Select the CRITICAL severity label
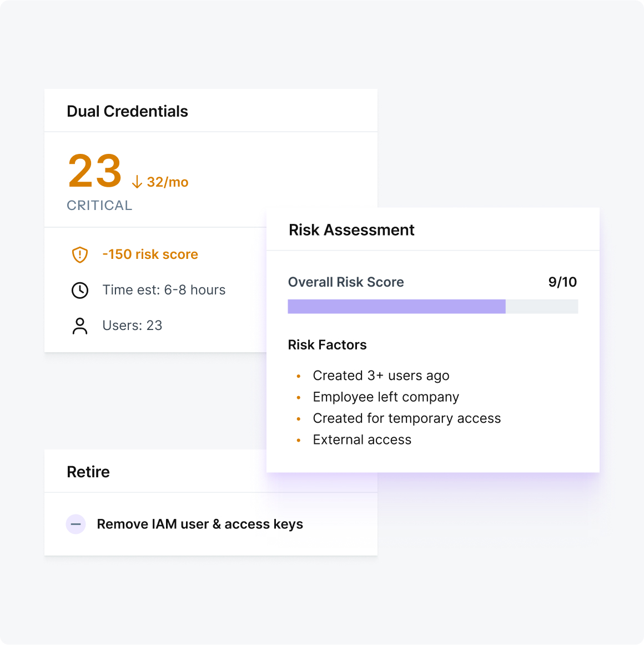Image resolution: width=644 pixels, height=645 pixels. [x=99, y=206]
